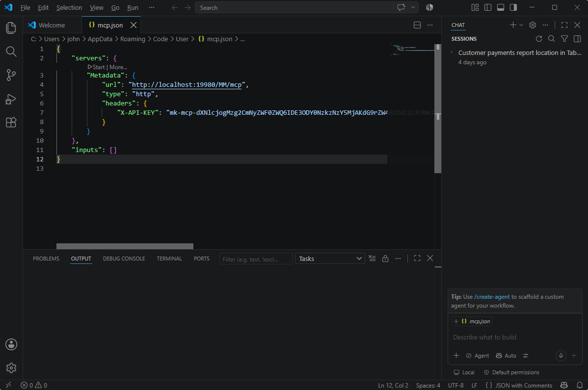Start a new chat with plus icon

pyautogui.click(x=512, y=25)
